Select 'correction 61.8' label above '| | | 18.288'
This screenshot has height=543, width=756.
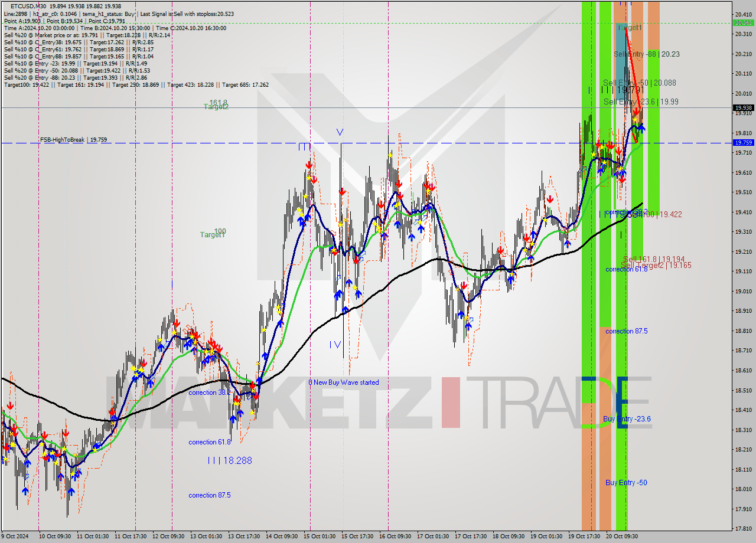(210, 442)
